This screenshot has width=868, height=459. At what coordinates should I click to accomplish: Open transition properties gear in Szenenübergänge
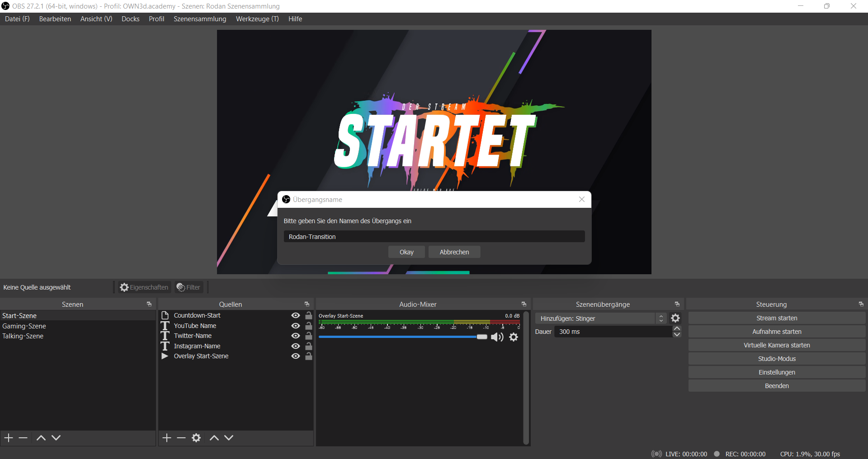675,318
